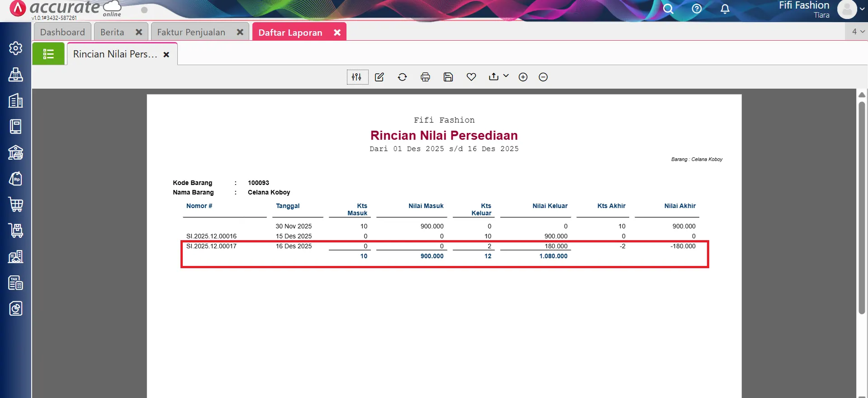This screenshot has height=398, width=868.
Task: Save the report using the diskette icon
Action: pos(448,77)
